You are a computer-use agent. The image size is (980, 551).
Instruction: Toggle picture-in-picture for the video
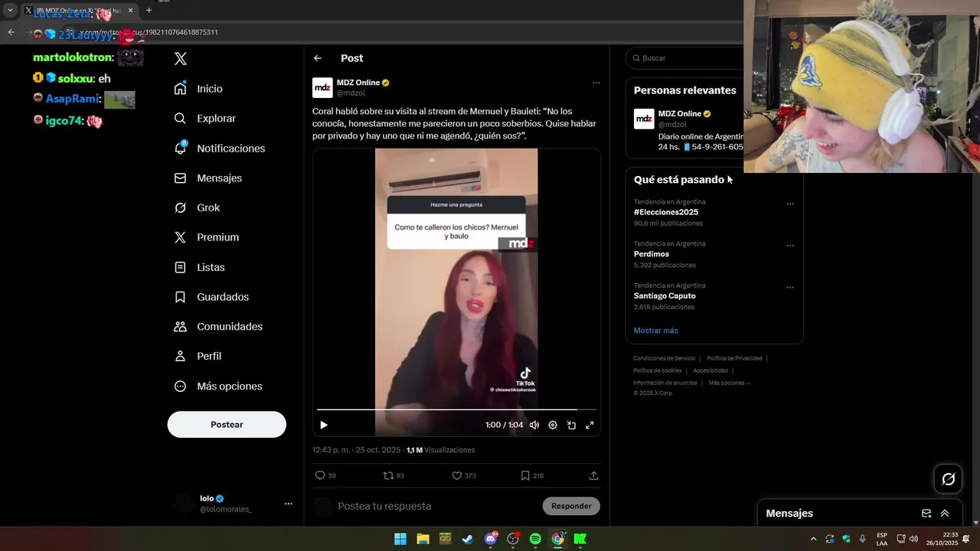pos(571,425)
